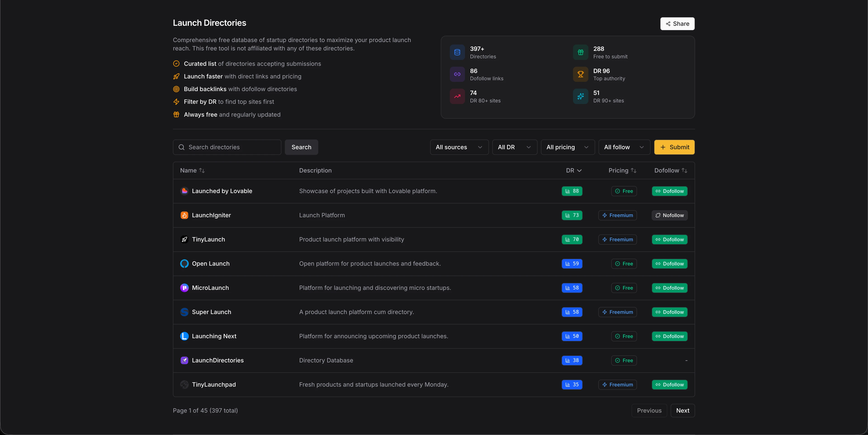
Task: Sort table by Name column
Action: (192, 170)
